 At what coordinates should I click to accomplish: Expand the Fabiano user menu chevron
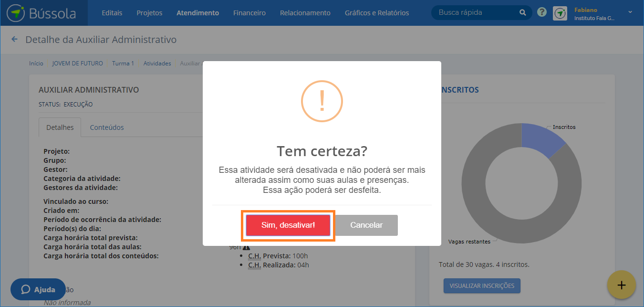tap(630, 11)
